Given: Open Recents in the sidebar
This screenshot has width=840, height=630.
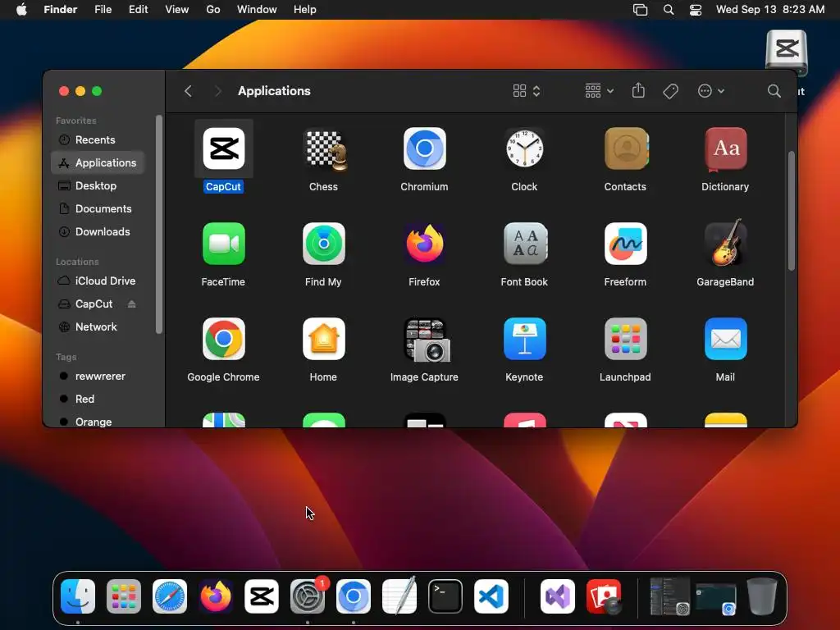Looking at the screenshot, I should [98, 139].
